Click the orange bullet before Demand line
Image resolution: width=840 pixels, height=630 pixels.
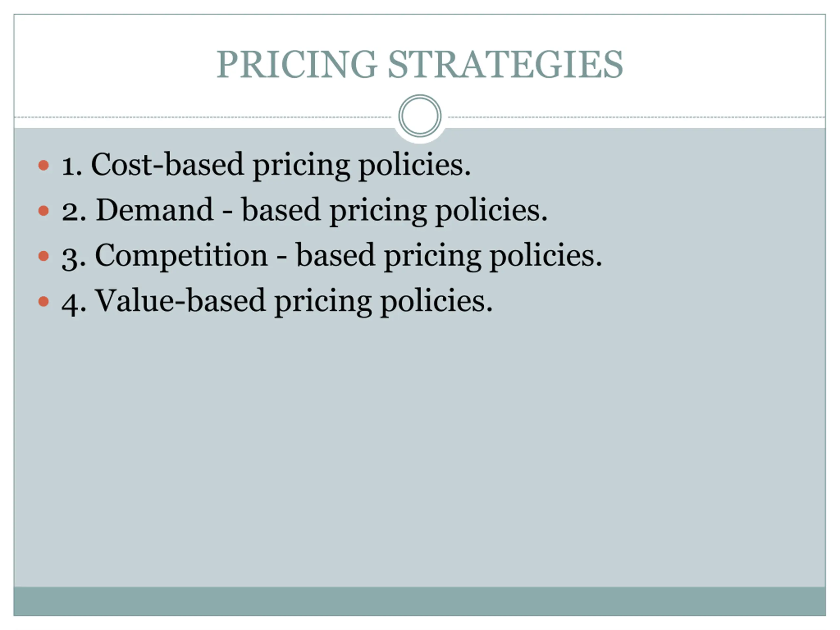tap(44, 211)
